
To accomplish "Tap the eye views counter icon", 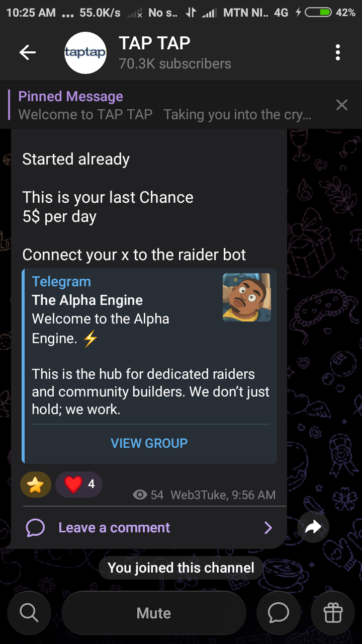I will [140, 495].
